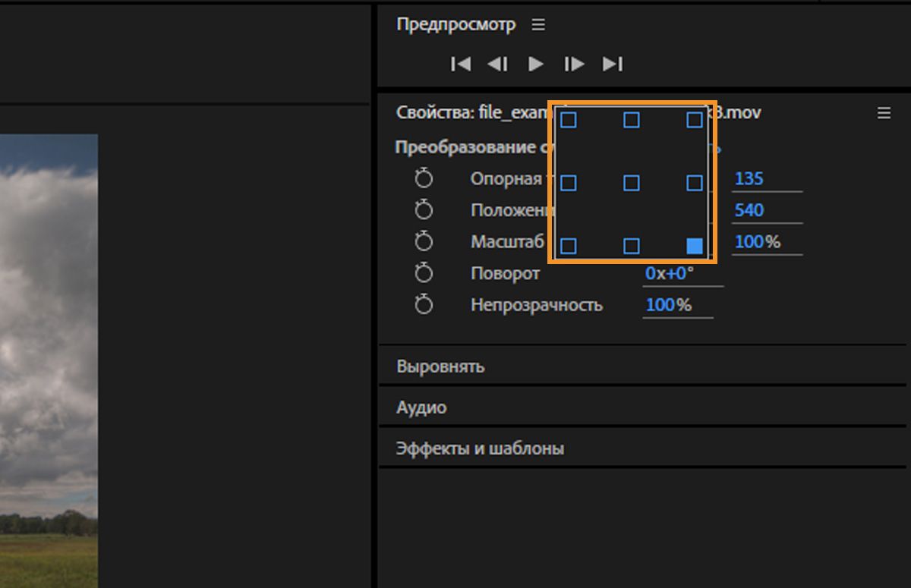This screenshot has width=911, height=588.
Task: Click the Непрозрачность 100% value field
Action: [x=668, y=305]
